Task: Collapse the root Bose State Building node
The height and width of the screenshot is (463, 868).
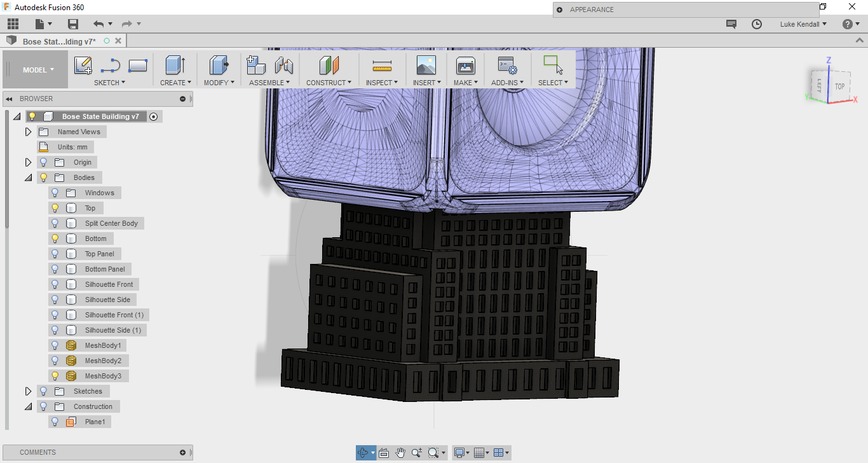Action: click(x=17, y=117)
